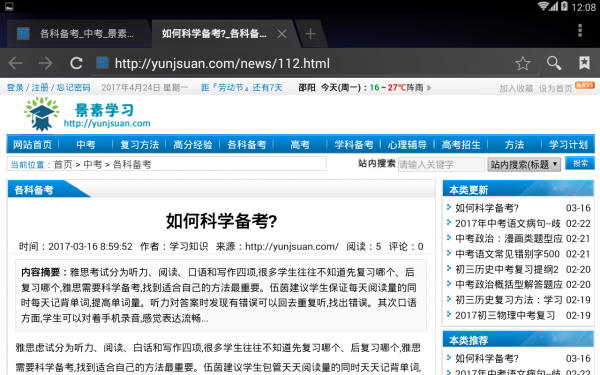Open 高分经验 navigation item
Image resolution: width=600 pixels, height=375 pixels.
(192, 145)
